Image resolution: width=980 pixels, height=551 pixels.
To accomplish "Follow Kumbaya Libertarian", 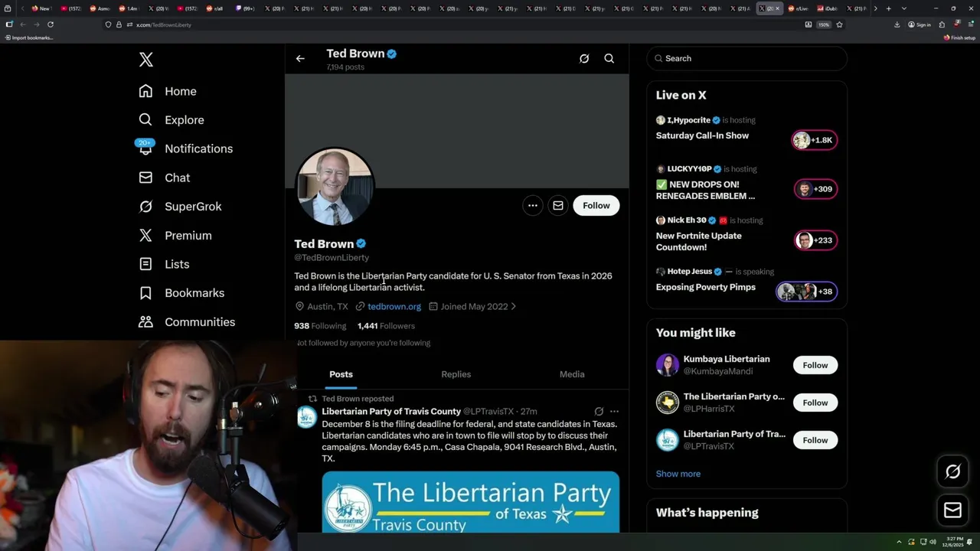I will [x=815, y=365].
